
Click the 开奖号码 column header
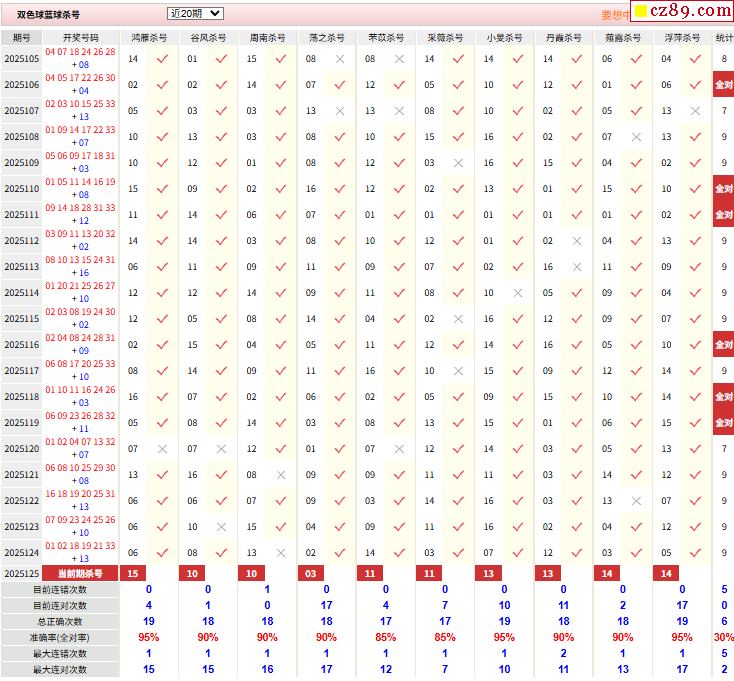tap(81, 37)
